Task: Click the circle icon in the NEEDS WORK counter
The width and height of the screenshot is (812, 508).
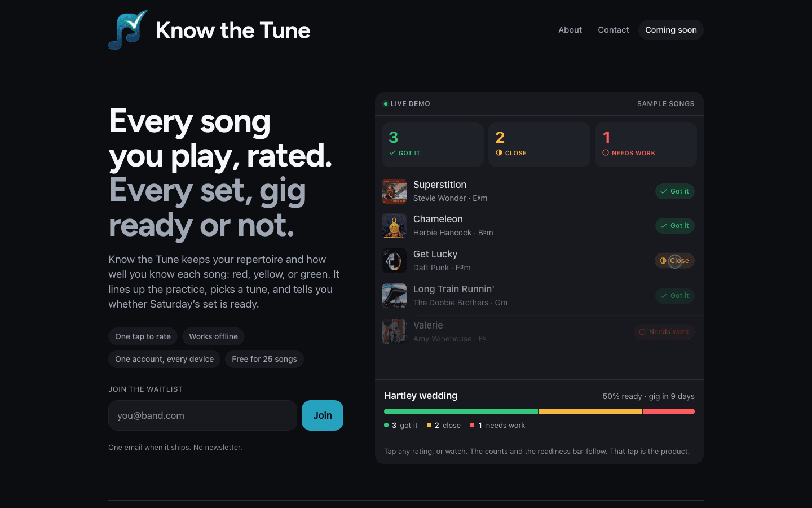Action: (x=606, y=153)
